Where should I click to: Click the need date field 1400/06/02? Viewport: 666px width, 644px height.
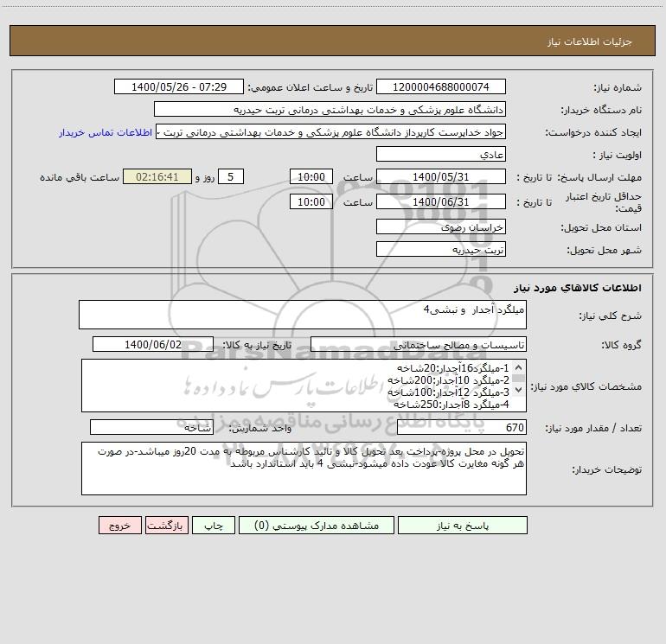pos(153,344)
